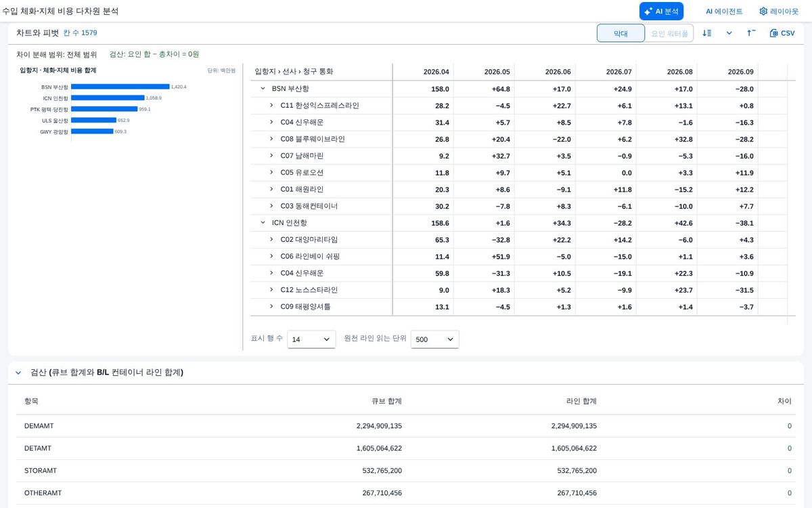812x508 pixels.
Task: Run the AI 분석 analysis
Action: tap(661, 12)
